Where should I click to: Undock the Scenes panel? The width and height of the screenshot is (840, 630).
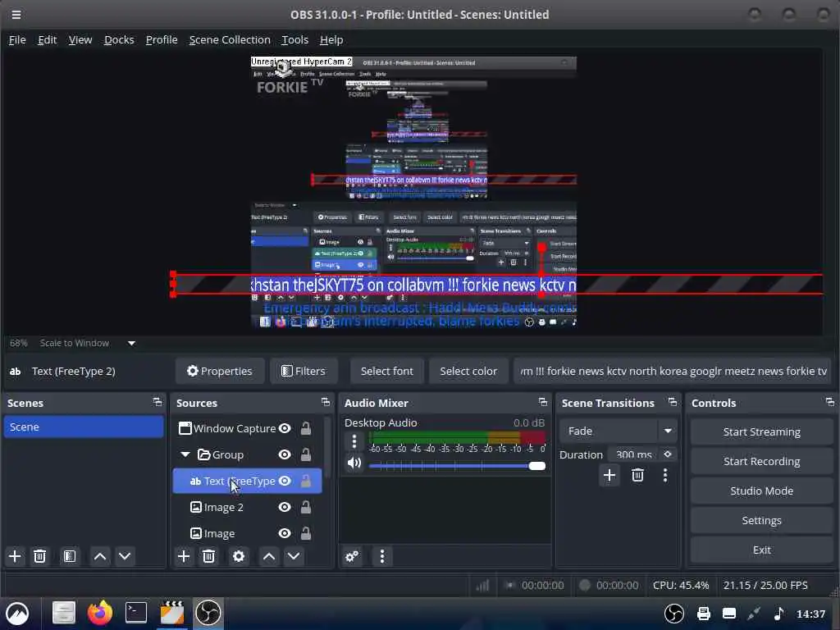point(157,402)
